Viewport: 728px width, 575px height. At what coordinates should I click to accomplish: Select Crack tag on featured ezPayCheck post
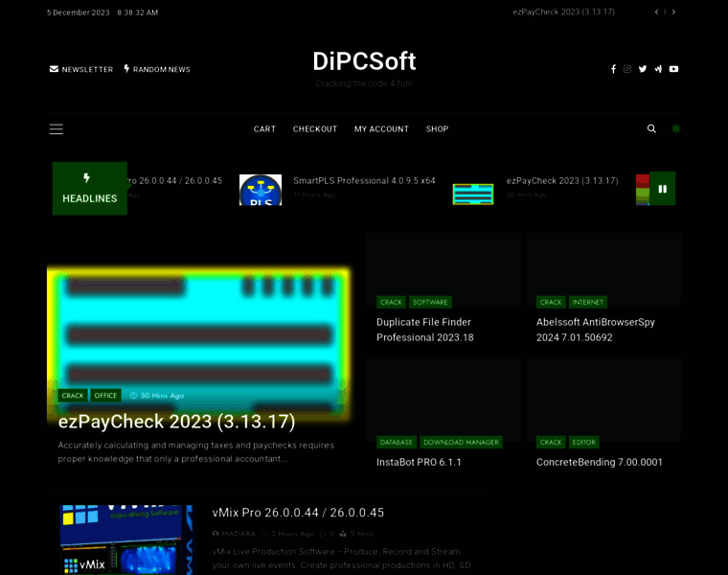click(x=73, y=395)
